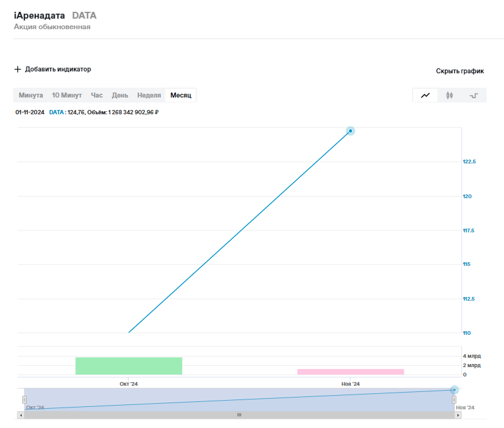This screenshot has width=504, height=428.
Task: Click the green October volume bar
Action: (x=129, y=366)
